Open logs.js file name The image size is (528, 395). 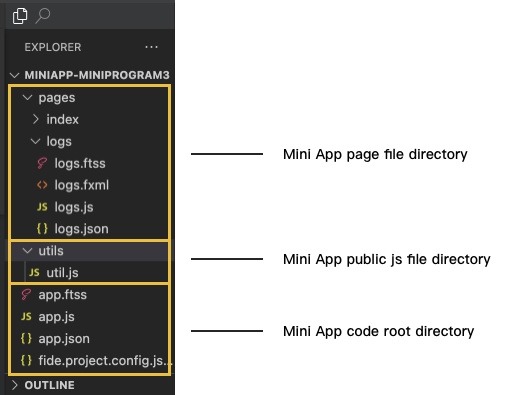pyautogui.click(x=74, y=207)
